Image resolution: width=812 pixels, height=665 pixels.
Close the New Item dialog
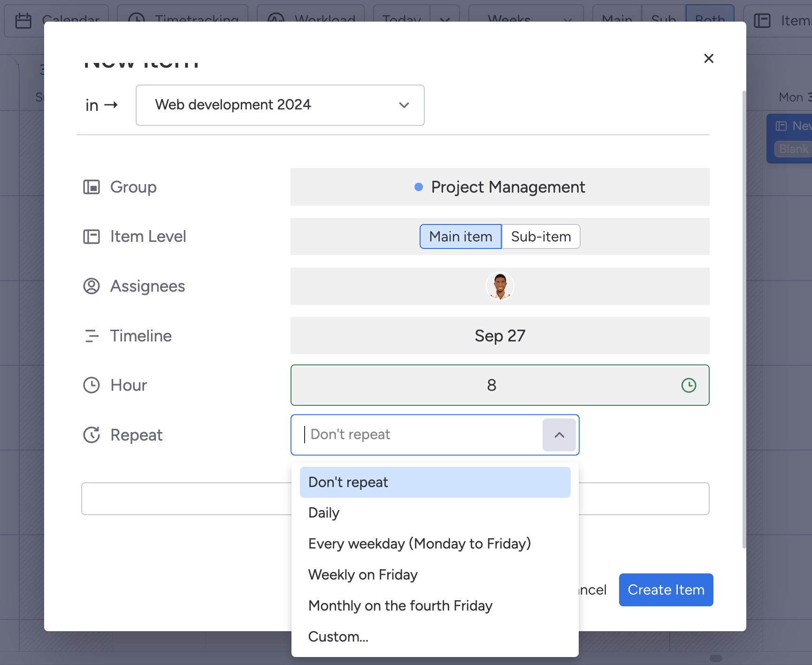click(x=709, y=58)
